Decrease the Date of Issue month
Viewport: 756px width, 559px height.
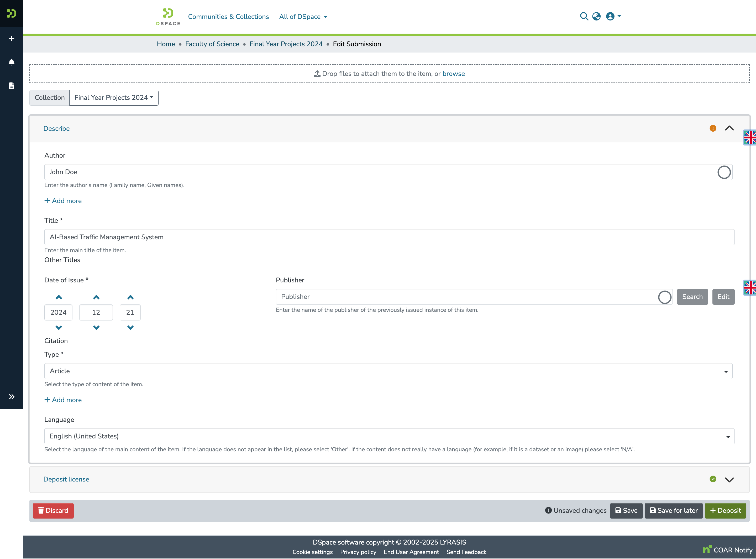coord(96,328)
